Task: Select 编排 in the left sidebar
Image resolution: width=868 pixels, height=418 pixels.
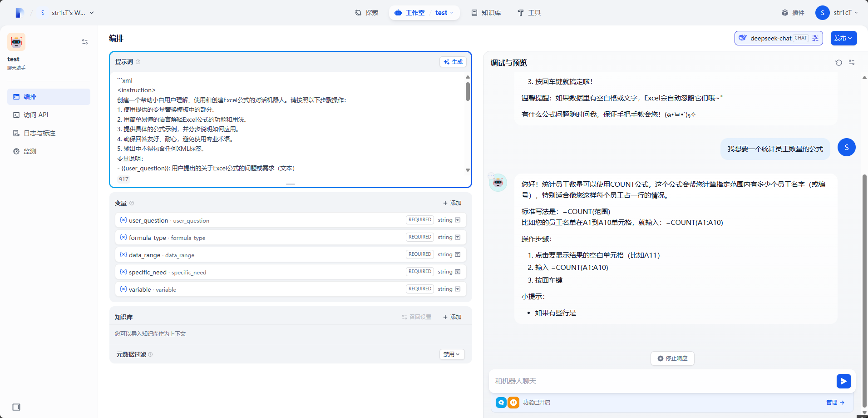Action: 49,97
